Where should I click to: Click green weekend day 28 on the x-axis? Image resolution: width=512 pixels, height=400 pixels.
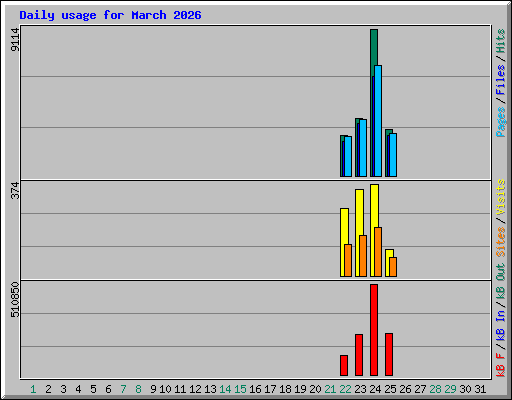pos(435,389)
